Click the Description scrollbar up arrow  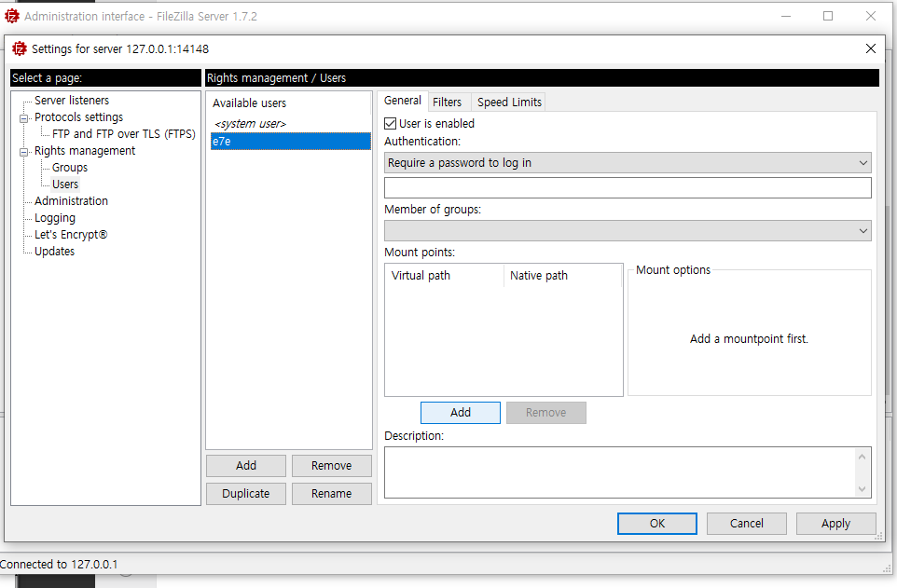(862, 457)
